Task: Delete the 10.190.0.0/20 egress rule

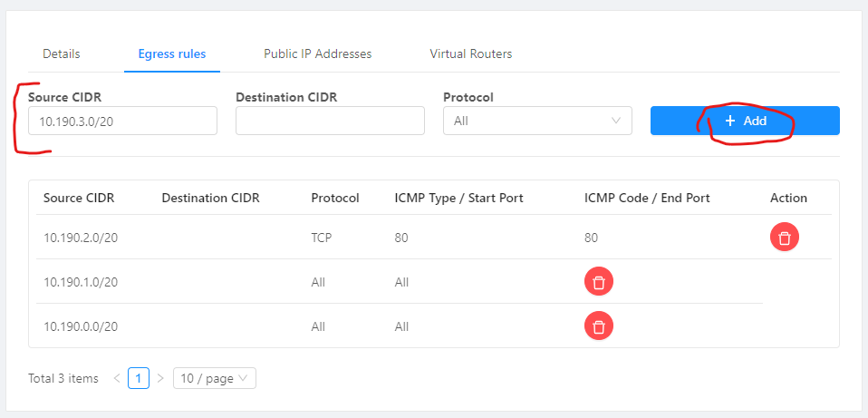Action: 598,326
